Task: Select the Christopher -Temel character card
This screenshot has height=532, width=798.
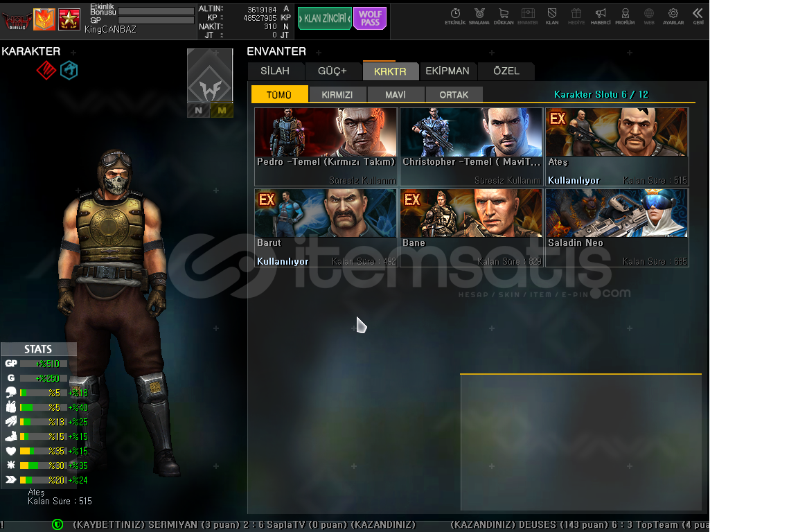Action: point(472,147)
